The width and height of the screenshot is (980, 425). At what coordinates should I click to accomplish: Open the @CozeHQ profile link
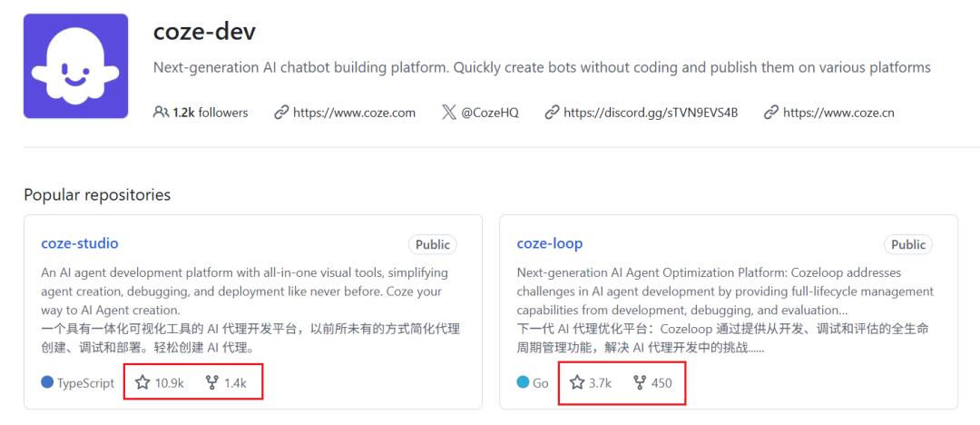489,113
